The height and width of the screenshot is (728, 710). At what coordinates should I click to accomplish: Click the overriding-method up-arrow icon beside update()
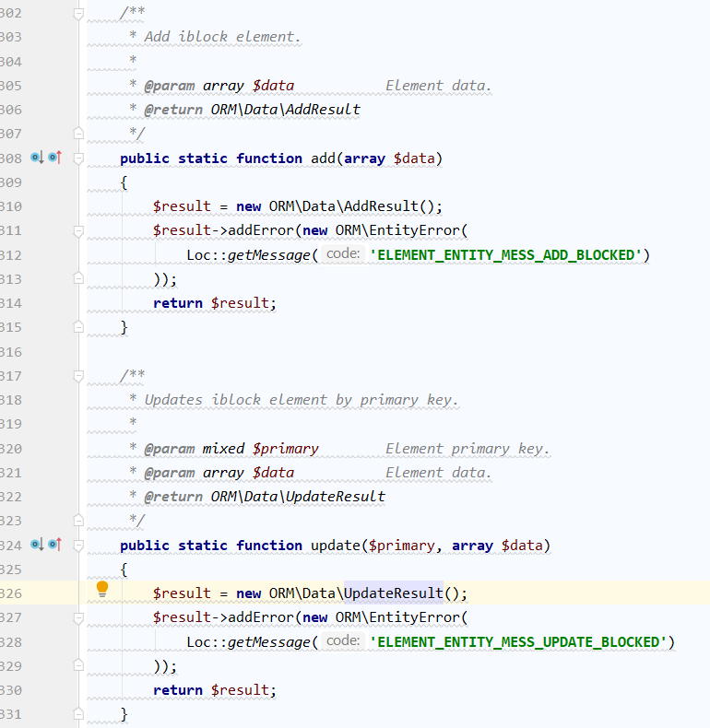[54, 545]
